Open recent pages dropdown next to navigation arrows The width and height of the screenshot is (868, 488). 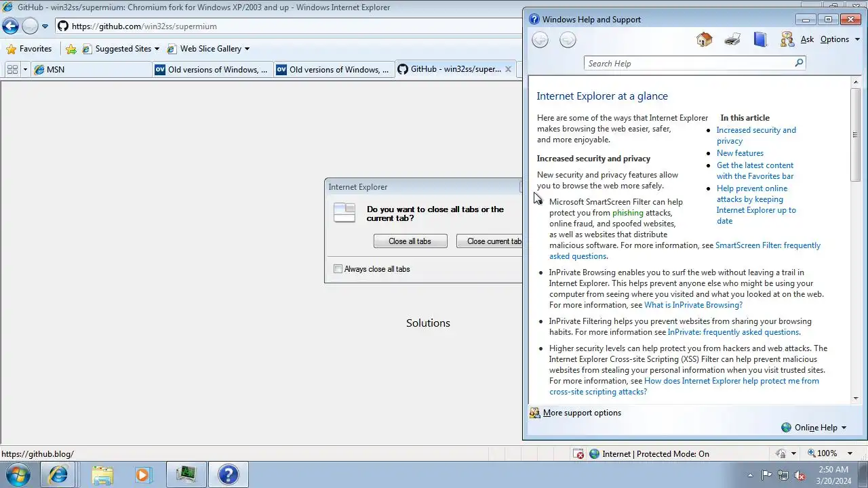[45, 26]
